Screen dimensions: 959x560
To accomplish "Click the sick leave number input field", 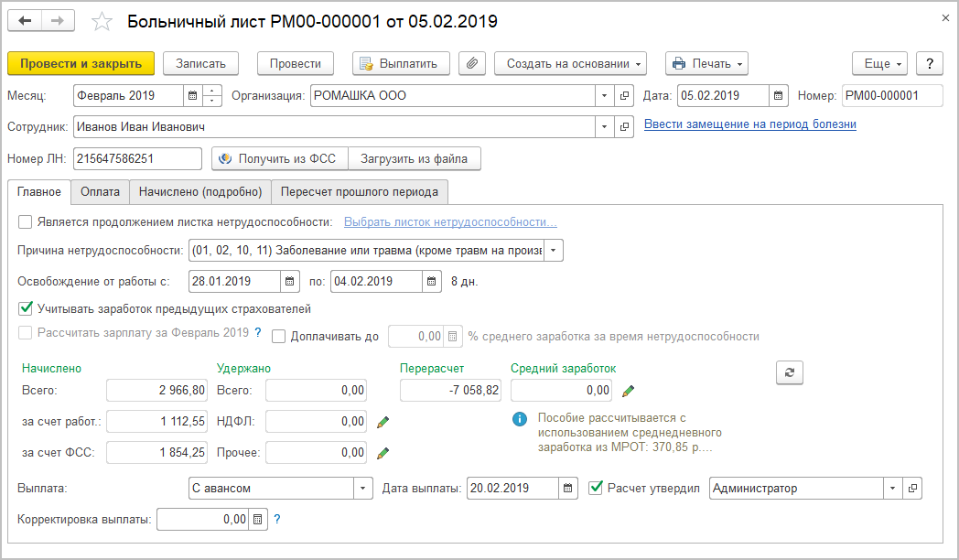I will [137, 159].
